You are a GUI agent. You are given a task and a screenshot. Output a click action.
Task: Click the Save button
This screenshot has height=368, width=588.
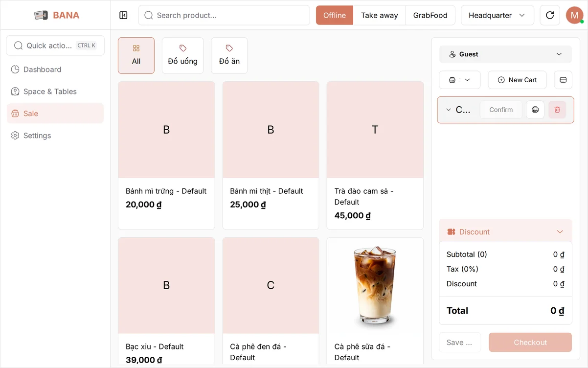click(x=460, y=343)
